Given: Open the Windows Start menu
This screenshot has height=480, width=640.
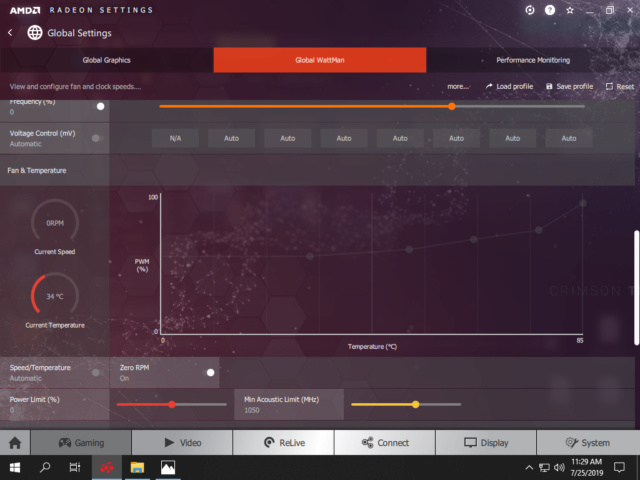Looking at the screenshot, I should click(x=15, y=467).
